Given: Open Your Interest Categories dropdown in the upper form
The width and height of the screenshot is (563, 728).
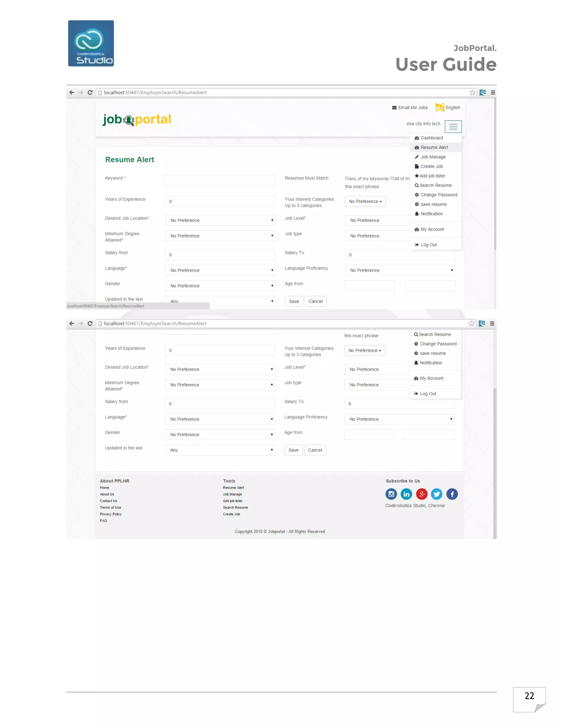Looking at the screenshot, I should pyautogui.click(x=365, y=201).
